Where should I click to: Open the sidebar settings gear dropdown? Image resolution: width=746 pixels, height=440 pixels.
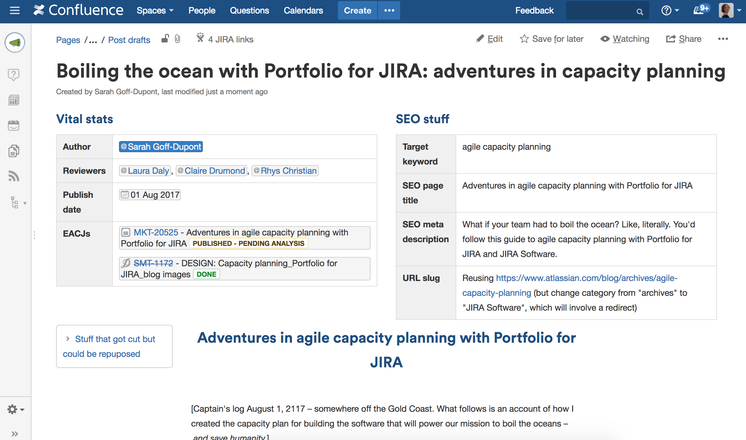coord(15,409)
